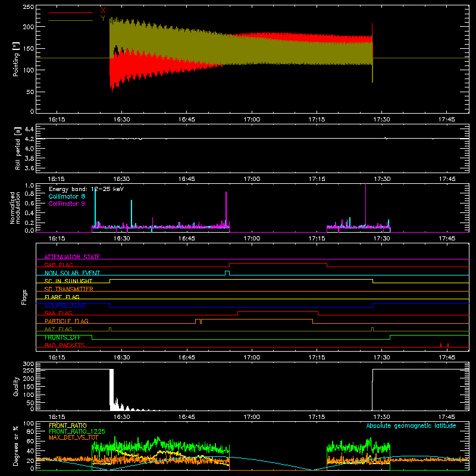476x476 pixels.
Task: Select the Y legend label in pointing plot
Action: [103, 18]
